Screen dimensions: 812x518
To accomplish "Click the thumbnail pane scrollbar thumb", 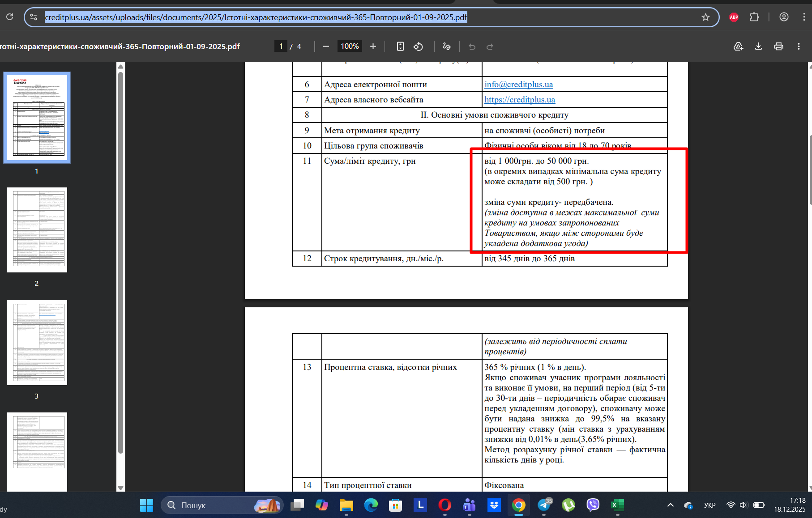I will pos(120,263).
